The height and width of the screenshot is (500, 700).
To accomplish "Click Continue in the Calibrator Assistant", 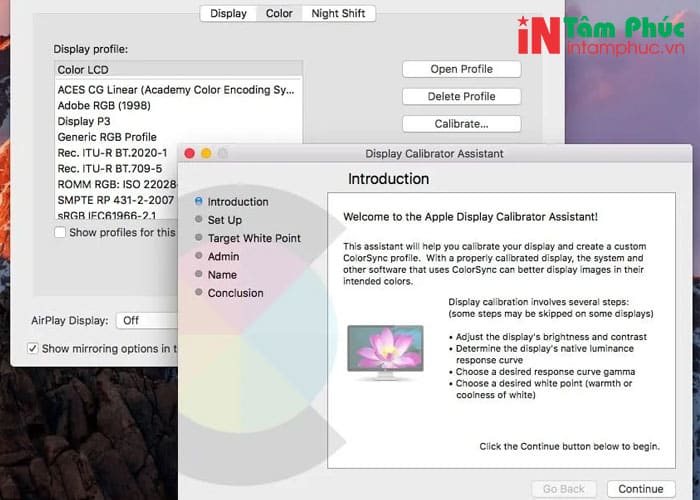I will coord(641,489).
